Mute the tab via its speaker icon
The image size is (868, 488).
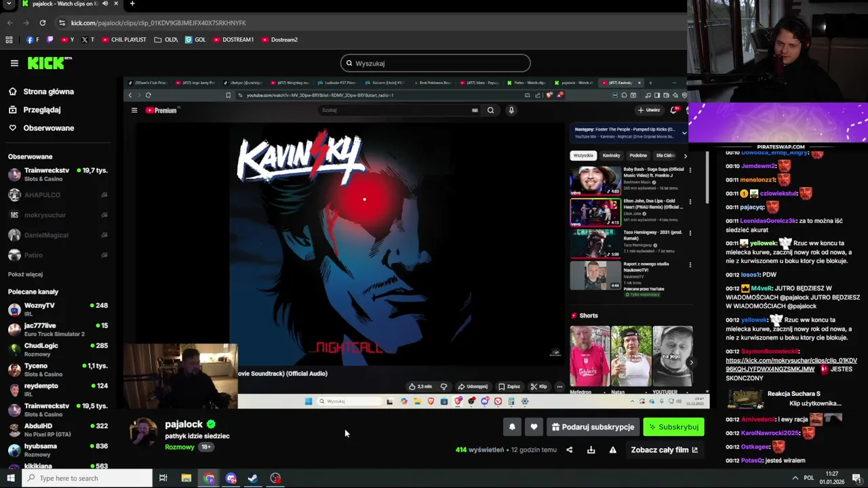pyautogui.click(x=105, y=3)
